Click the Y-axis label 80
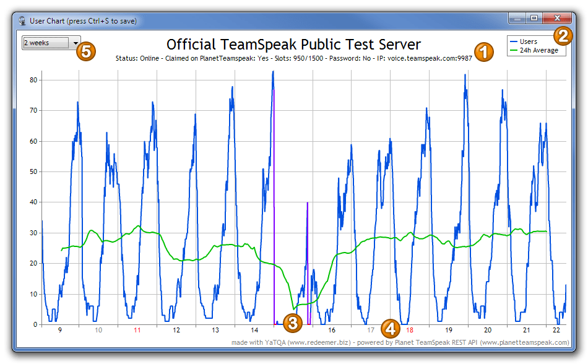The height and width of the screenshot is (364, 588). coord(33,80)
